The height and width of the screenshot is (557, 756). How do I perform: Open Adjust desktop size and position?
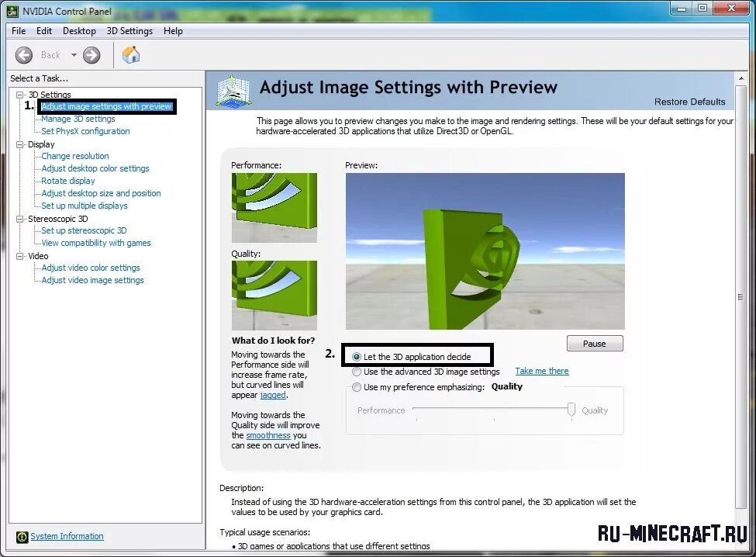pyautogui.click(x=102, y=193)
